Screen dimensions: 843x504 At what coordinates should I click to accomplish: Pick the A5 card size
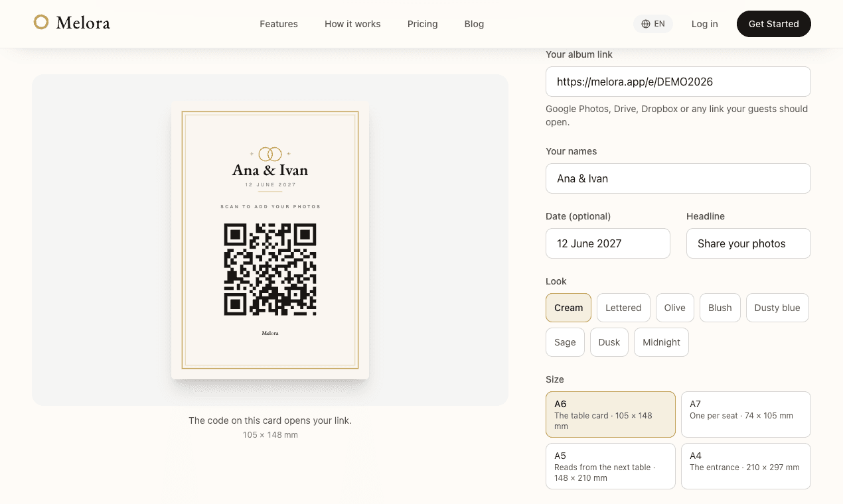click(611, 466)
